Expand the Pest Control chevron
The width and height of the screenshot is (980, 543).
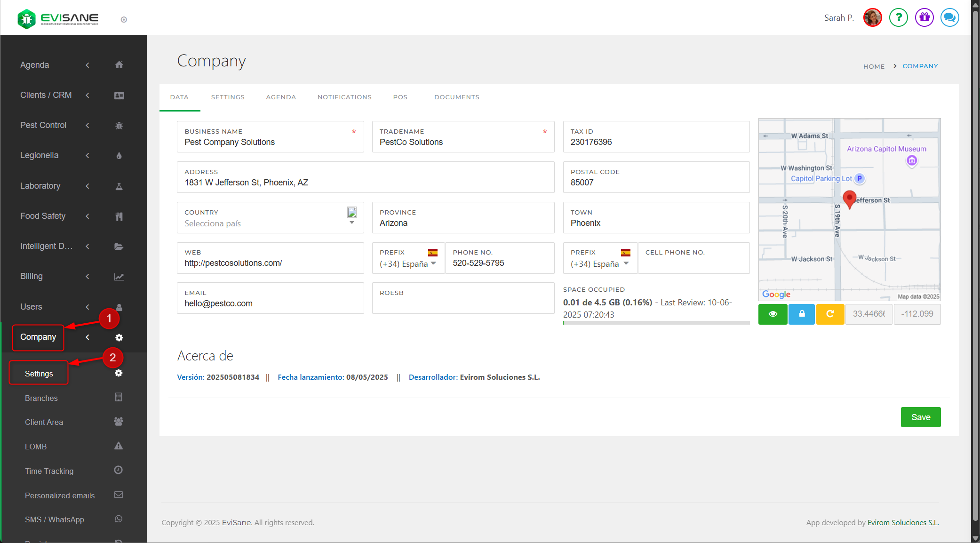(x=88, y=125)
